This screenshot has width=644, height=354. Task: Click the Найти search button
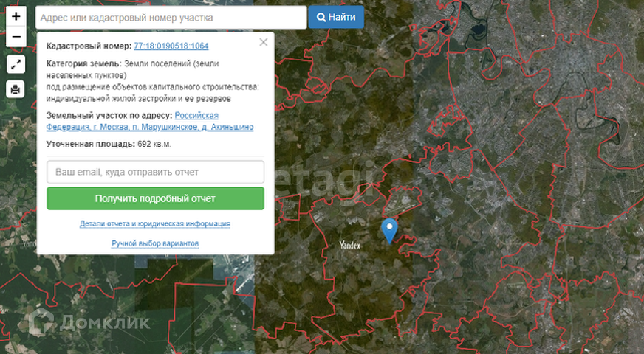(336, 17)
